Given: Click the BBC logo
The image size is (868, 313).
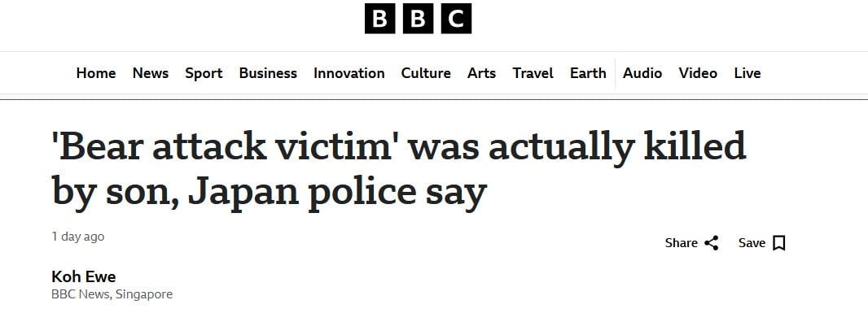Looking at the screenshot, I should (418, 18).
